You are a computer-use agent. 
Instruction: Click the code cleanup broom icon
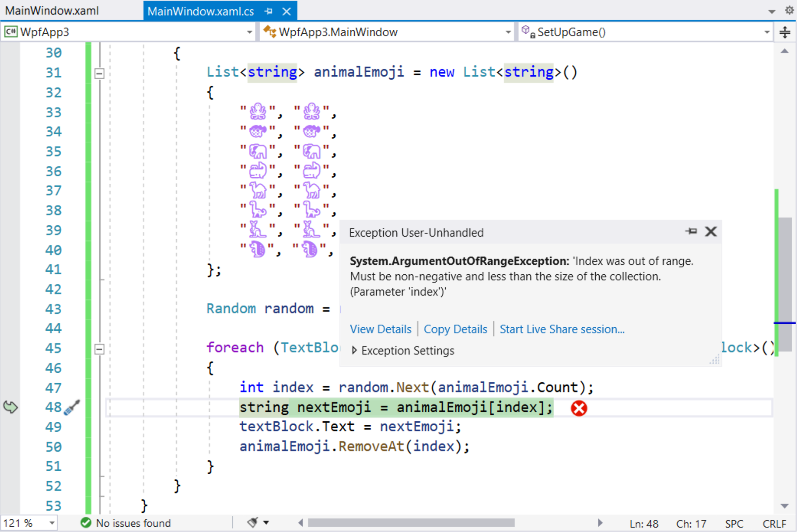click(x=253, y=522)
